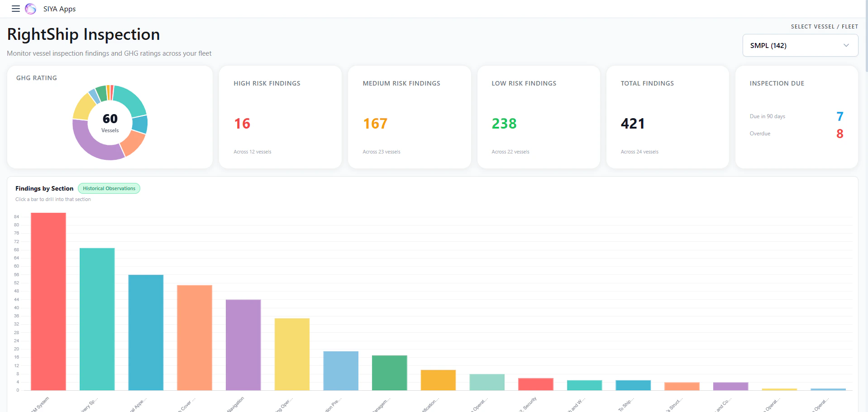This screenshot has width=868, height=412.
Task: Click the Inspection Due card title
Action: point(777,83)
